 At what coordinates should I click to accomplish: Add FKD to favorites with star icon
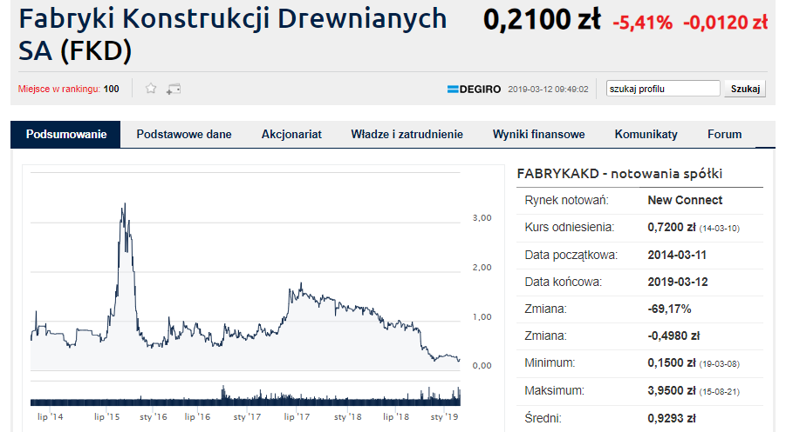(151, 89)
